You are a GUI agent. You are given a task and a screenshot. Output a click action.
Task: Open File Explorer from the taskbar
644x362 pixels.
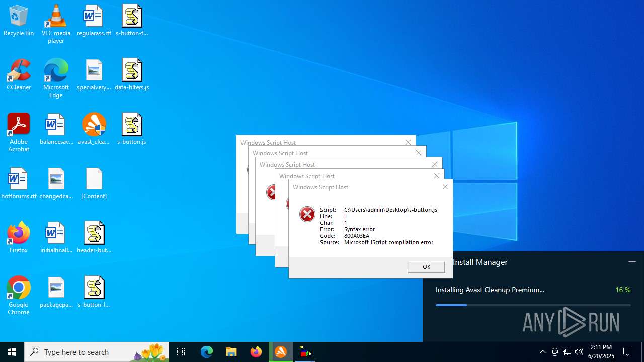(x=231, y=352)
